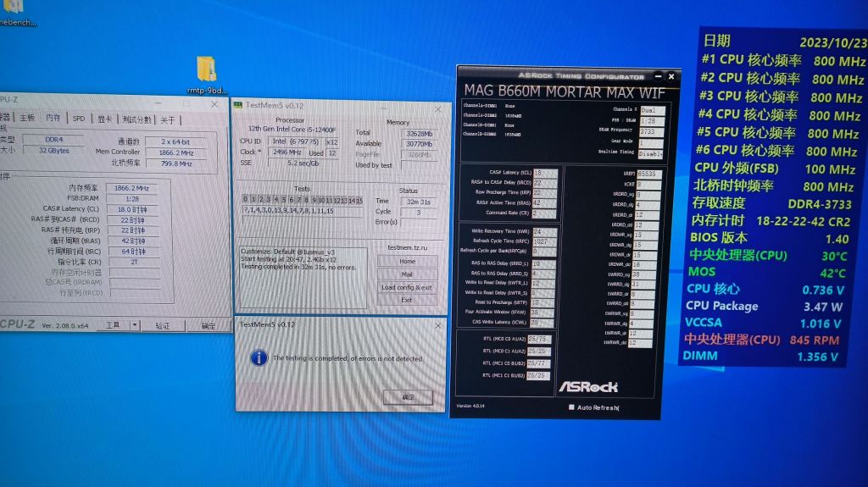Click the 验证 button in CPU-Z
Screen dimensions: 868x487
click(x=162, y=325)
